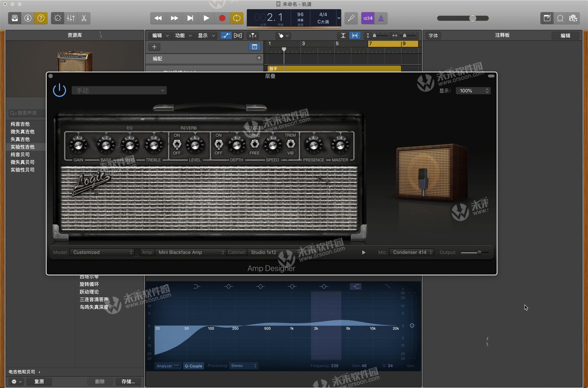
Task: Toggle the Reverb ON/OFF switch
Action: [x=177, y=144]
